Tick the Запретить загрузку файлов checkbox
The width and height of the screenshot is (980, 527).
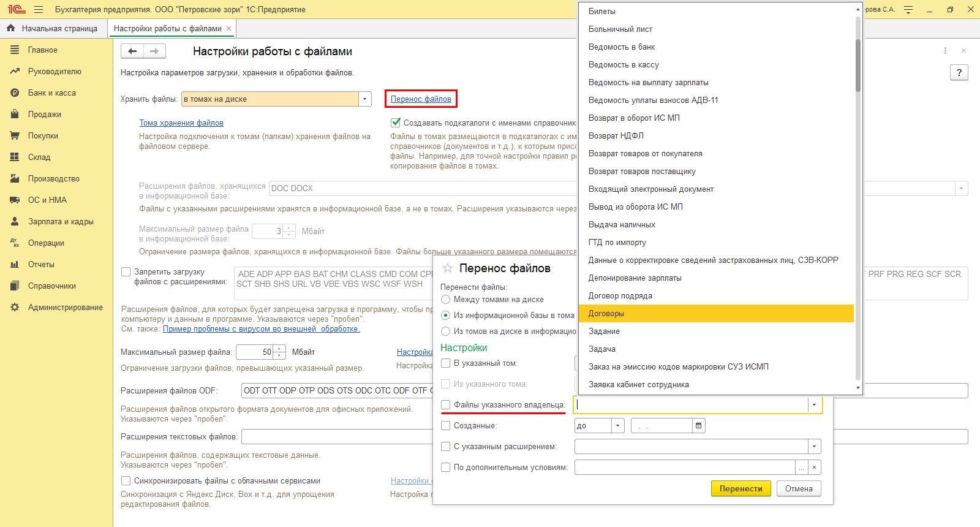[x=126, y=272]
